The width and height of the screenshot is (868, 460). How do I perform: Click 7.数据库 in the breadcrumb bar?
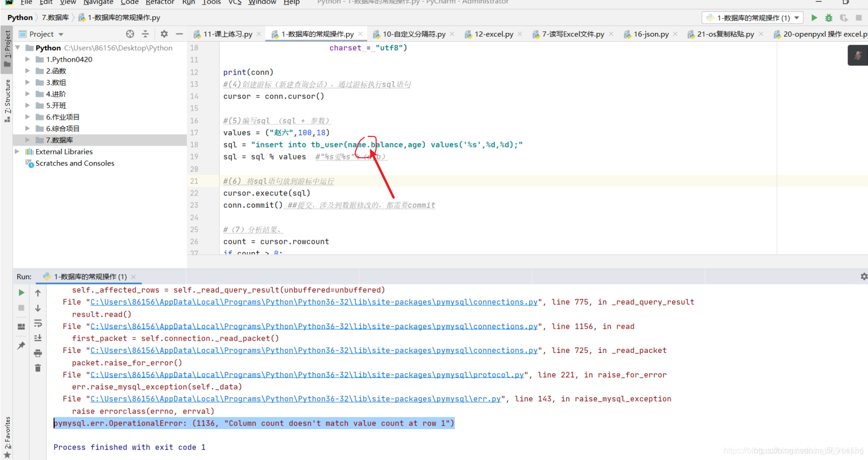coord(55,17)
